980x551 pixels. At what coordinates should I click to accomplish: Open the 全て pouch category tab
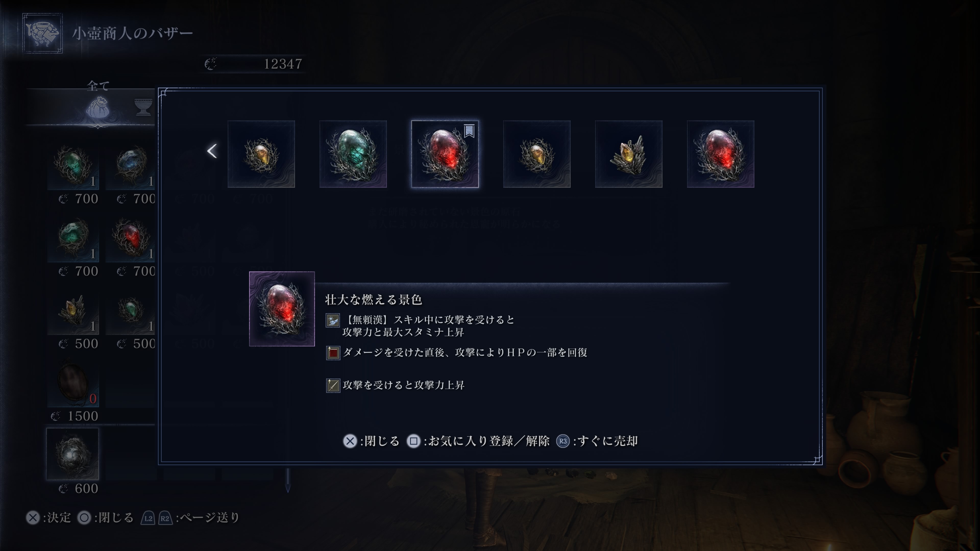click(98, 107)
